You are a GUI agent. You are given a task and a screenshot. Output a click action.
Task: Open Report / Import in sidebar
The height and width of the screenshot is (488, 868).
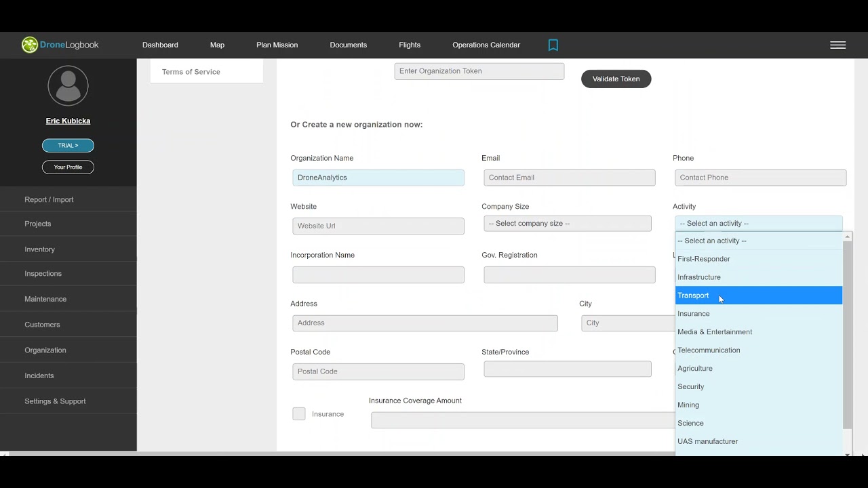68,199
